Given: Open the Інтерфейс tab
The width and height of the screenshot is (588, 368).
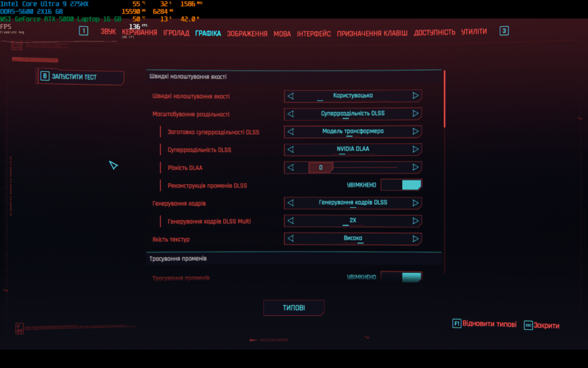Looking at the screenshot, I should [x=314, y=34].
